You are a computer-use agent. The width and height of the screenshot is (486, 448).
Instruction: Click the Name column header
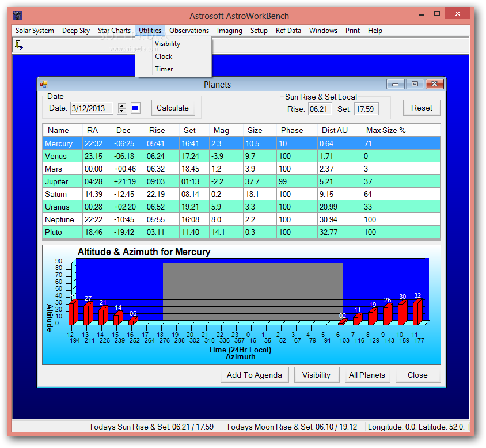tap(63, 131)
